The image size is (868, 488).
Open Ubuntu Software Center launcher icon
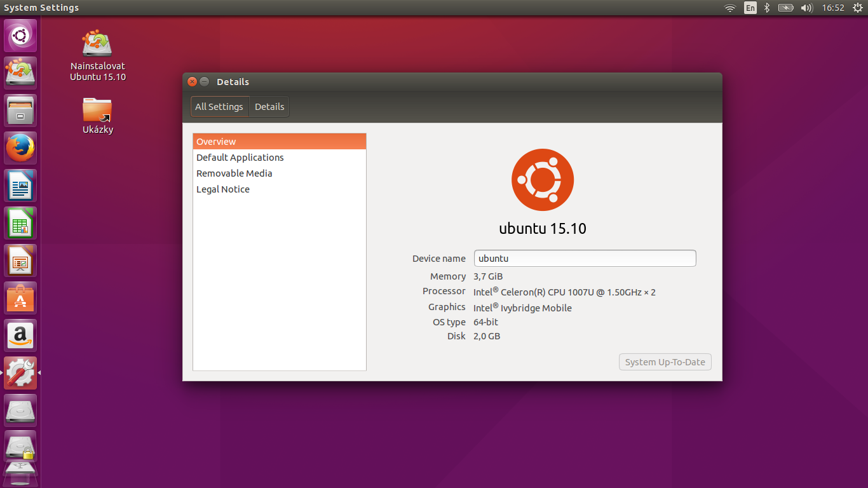21,298
